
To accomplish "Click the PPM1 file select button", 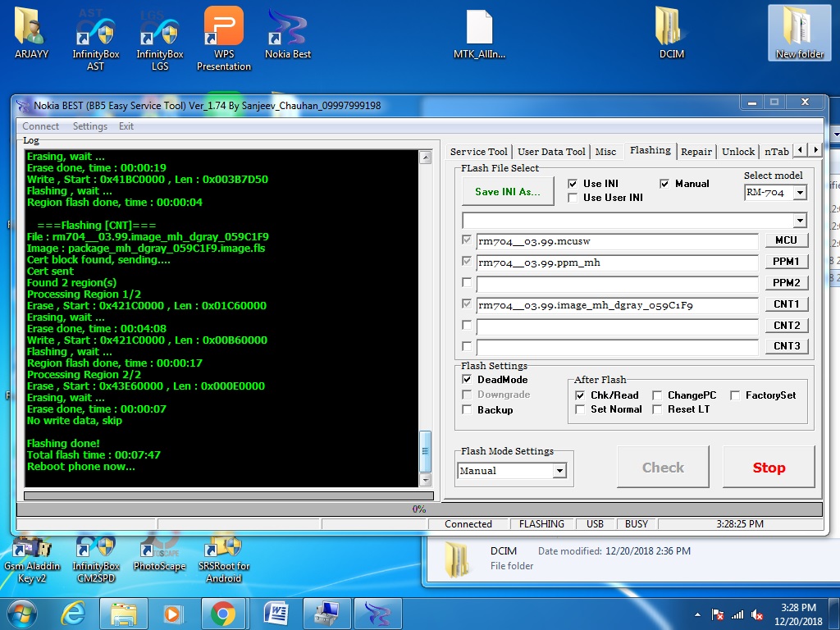I will pos(786,262).
